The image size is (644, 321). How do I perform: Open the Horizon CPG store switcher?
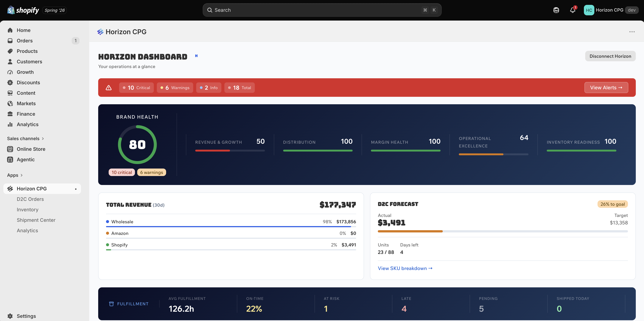(611, 10)
